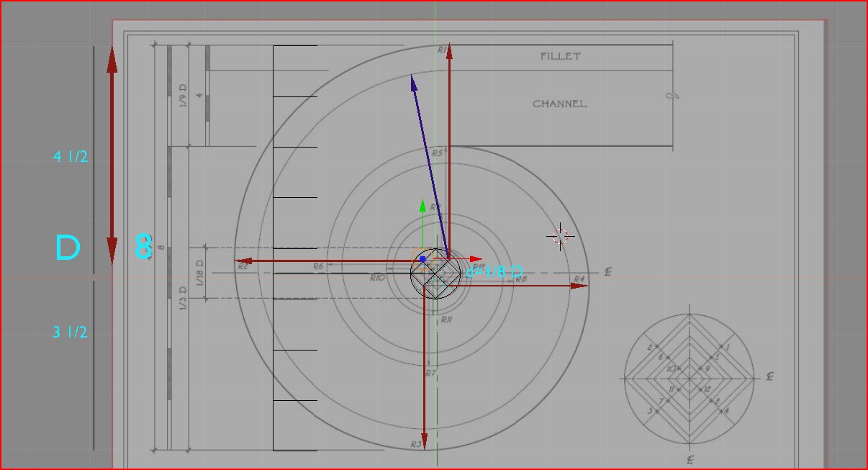Image resolution: width=868 pixels, height=470 pixels.
Task: Click the large cyan "8" label
Action: (x=144, y=247)
